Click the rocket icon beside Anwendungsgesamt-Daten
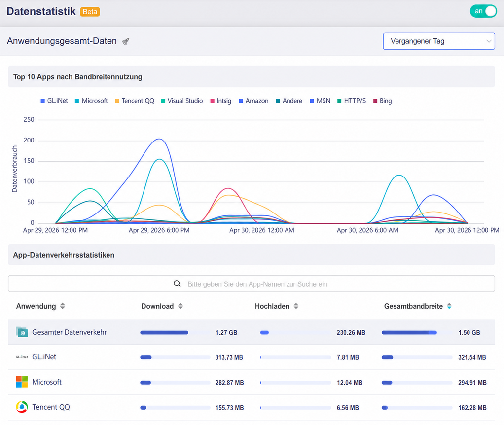Image resolution: width=504 pixels, height=425 pixels. point(126,41)
